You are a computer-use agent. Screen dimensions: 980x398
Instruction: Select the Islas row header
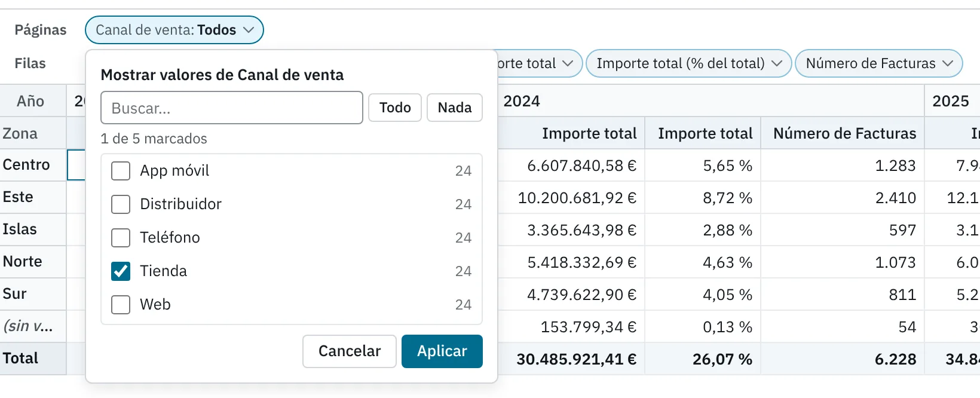coord(33,229)
